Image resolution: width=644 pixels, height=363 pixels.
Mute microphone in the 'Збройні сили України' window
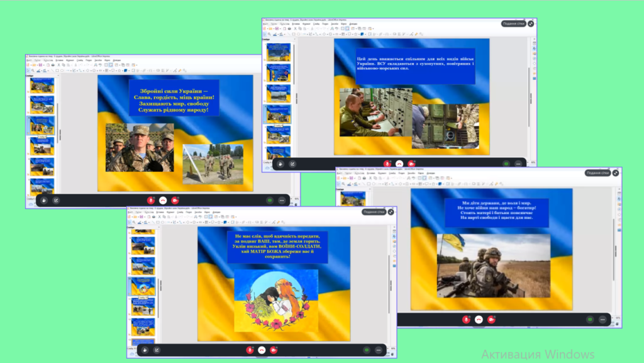tap(150, 200)
